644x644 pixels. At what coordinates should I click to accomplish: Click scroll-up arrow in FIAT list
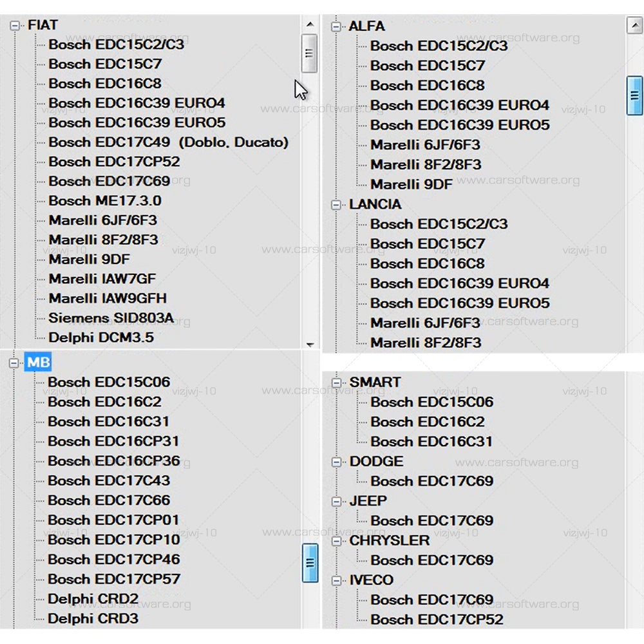pyautogui.click(x=310, y=24)
